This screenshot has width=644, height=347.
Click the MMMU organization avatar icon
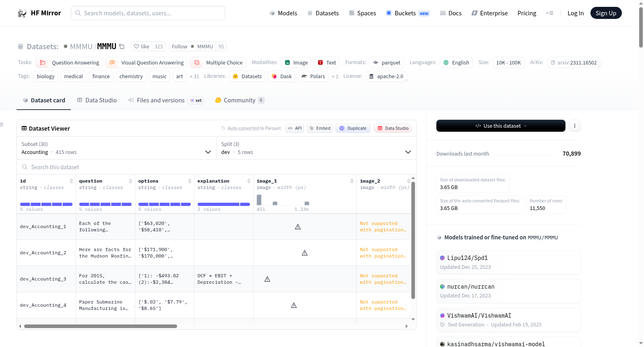click(66, 46)
